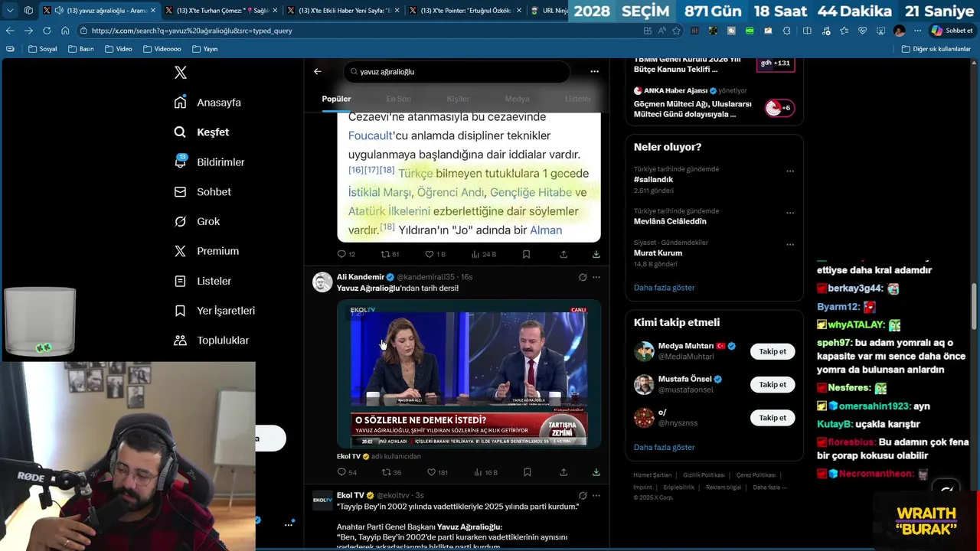The height and width of the screenshot is (551, 980).
Task: Switch to the En Son tab
Action: pos(398,99)
